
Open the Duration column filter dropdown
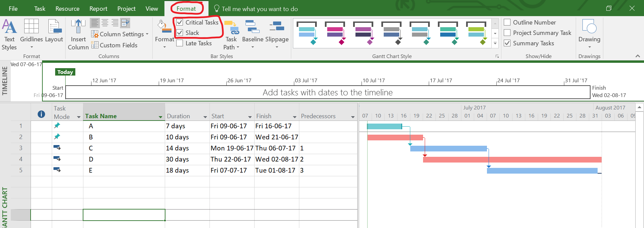[x=205, y=117]
